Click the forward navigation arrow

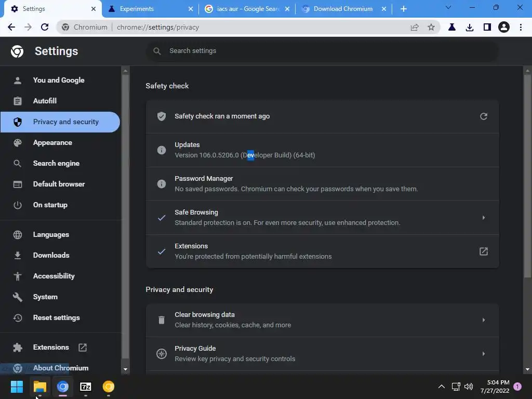point(28,27)
